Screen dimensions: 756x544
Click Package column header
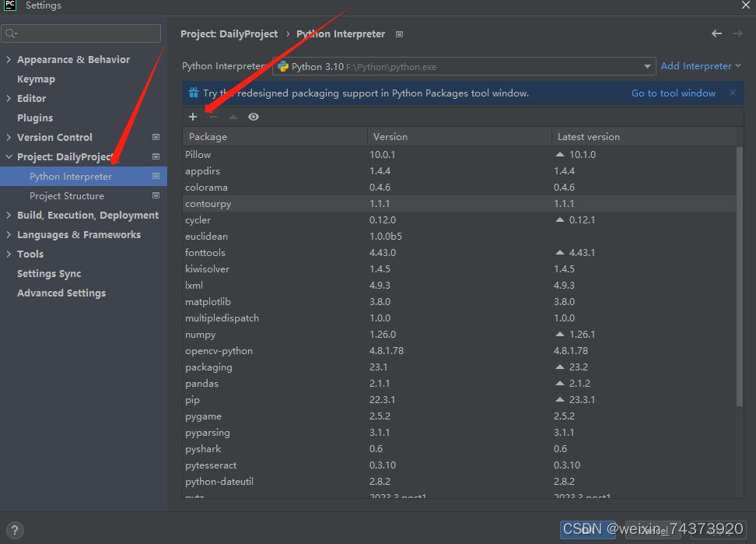(x=275, y=136)
